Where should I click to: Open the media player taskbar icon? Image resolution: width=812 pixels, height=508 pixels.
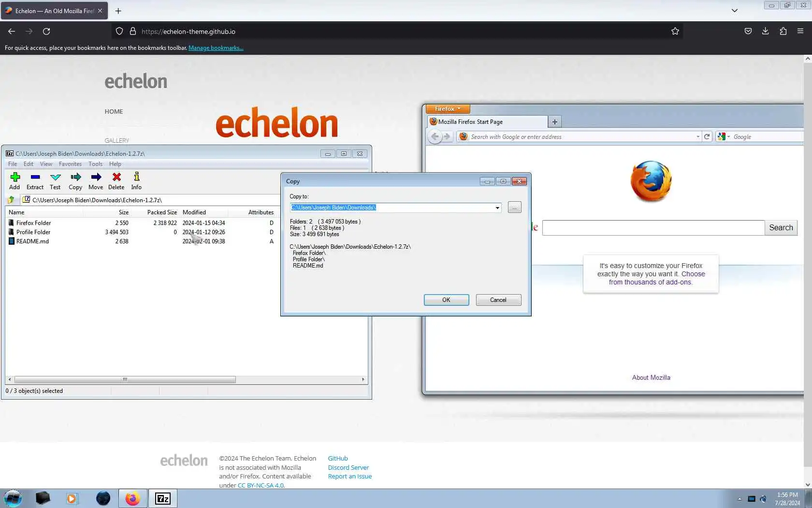(x=72, y=498)
